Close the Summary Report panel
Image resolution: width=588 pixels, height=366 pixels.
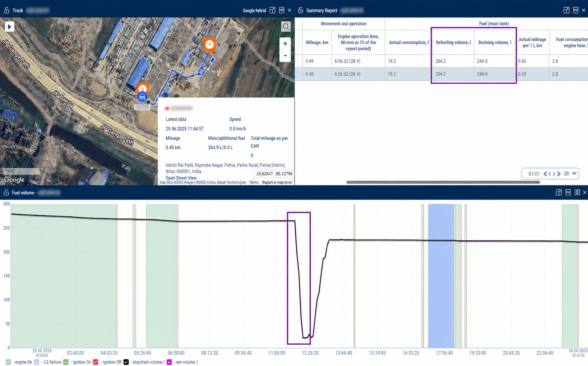pyautogui.click(x=584, y=10)
